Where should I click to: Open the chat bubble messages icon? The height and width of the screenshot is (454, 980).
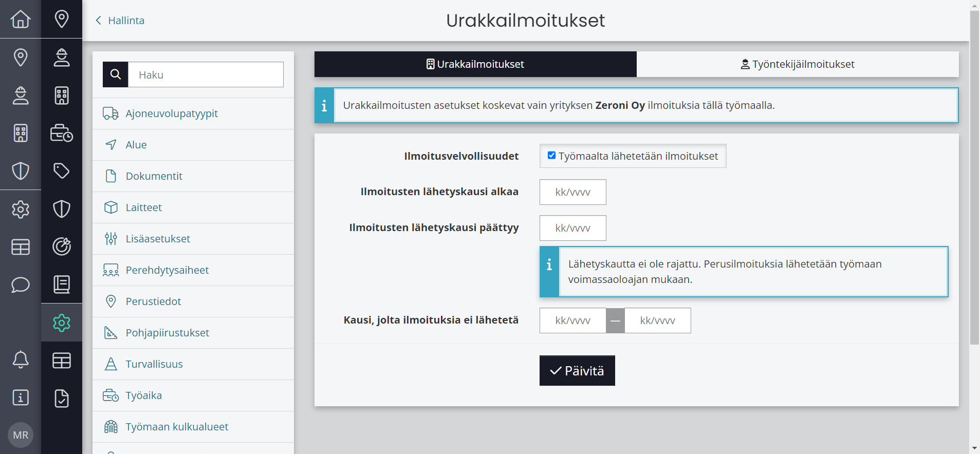pos(21,285)
